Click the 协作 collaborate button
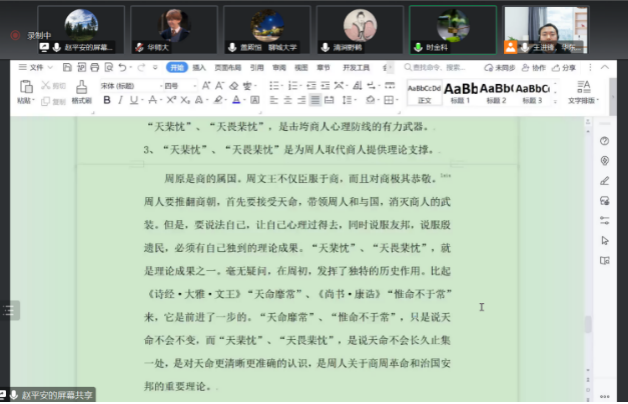Viewport: 628px width, 404px height. click(x=537, y=68)
